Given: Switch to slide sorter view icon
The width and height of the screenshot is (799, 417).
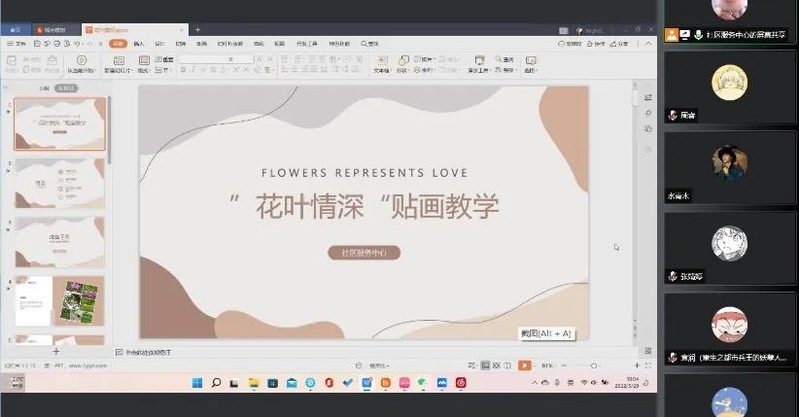Looking at the screenshot, I should (x=496, y=365).
